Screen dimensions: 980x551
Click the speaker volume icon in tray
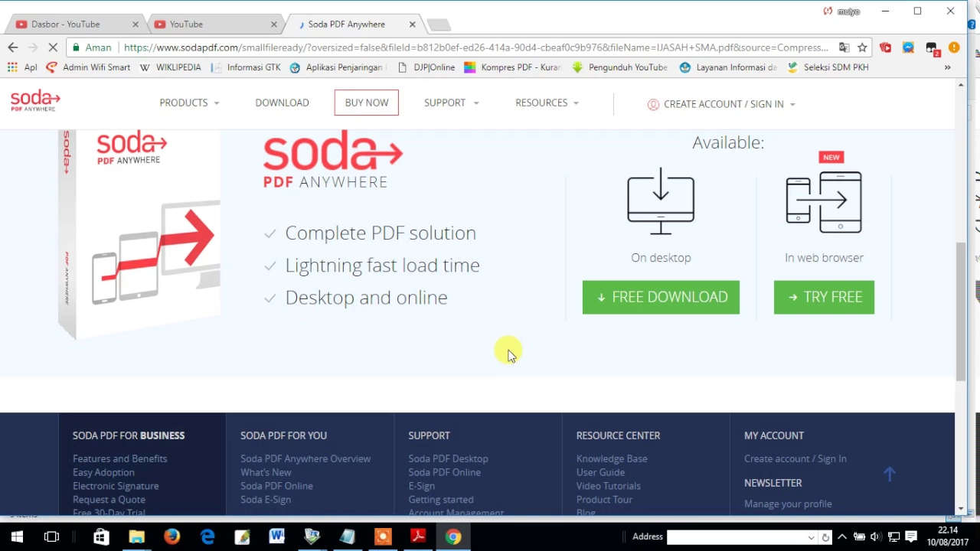[876, 536]
